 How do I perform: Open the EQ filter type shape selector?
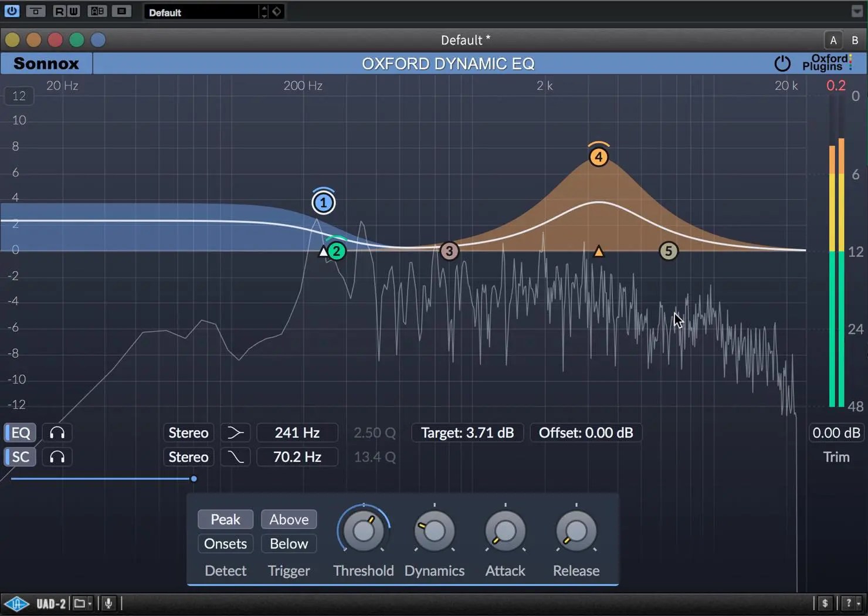point(236,433)
